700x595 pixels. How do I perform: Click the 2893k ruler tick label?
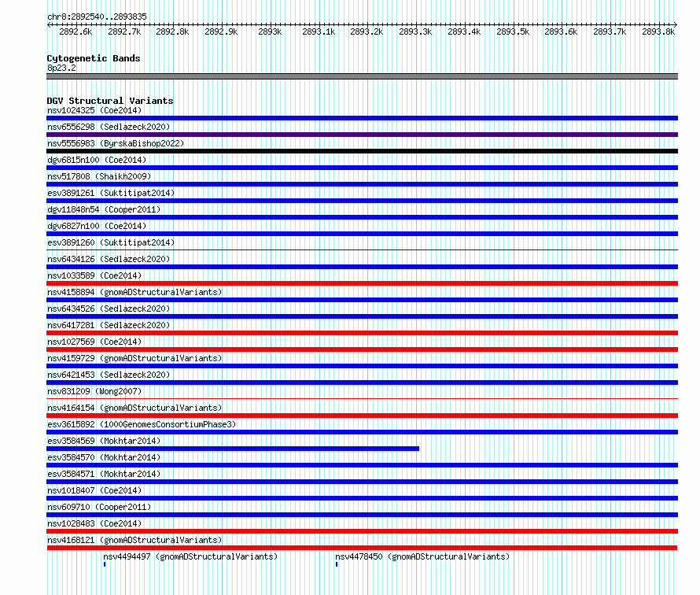coord(270,31)
